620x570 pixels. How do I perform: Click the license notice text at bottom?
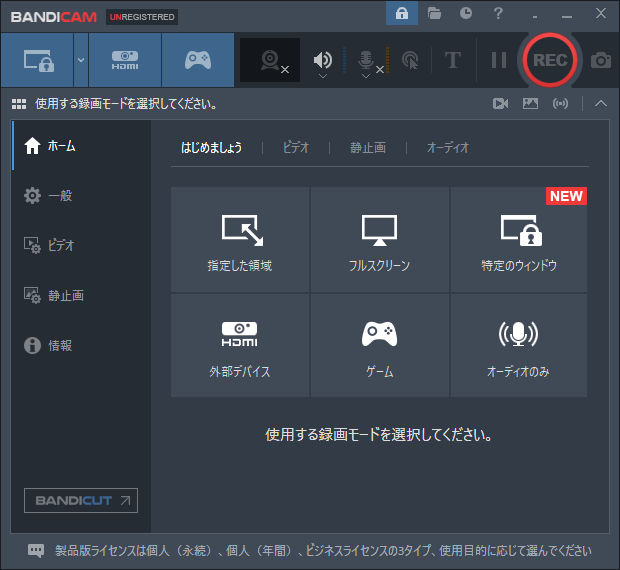[x=323, y=550]
